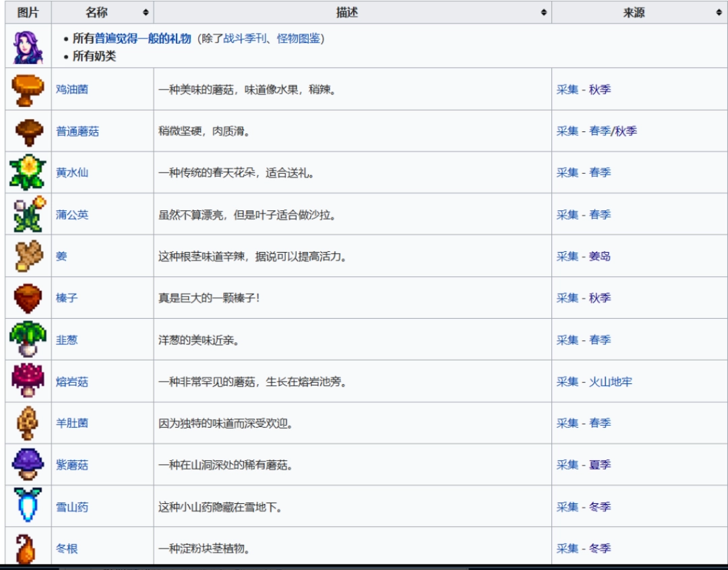Screen dimensions: 728x570
Task: Open the 姜 name link
Action: pos(61,256)
